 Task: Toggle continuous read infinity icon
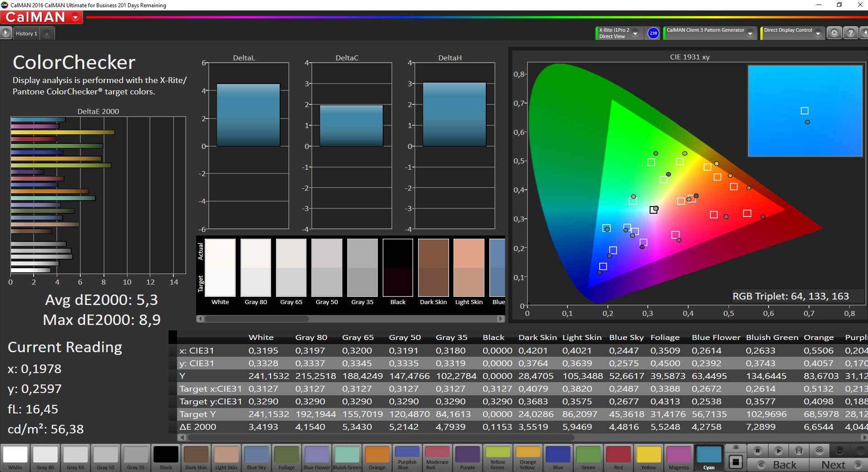[x=819, y=451]
